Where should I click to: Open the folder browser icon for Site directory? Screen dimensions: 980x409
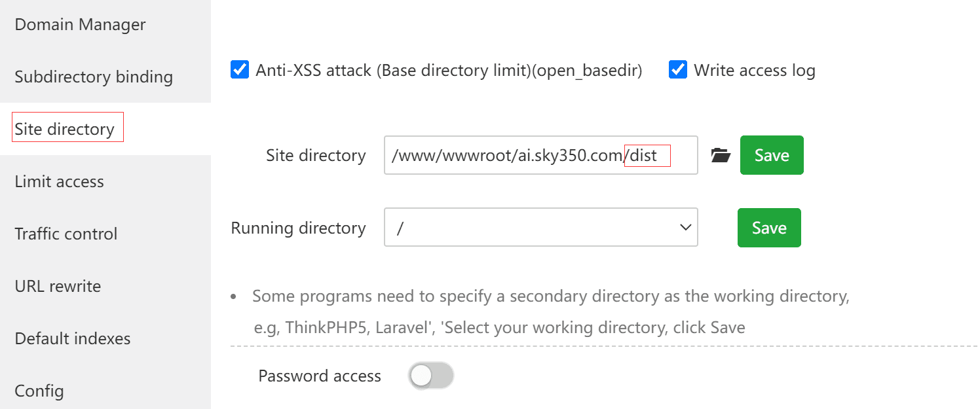(x=721, y=156)
